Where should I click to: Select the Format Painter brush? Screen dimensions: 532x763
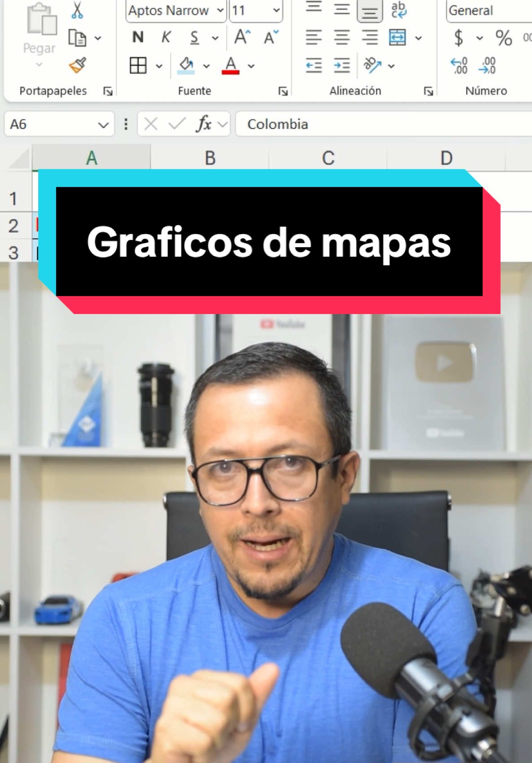tap(77, 65)
